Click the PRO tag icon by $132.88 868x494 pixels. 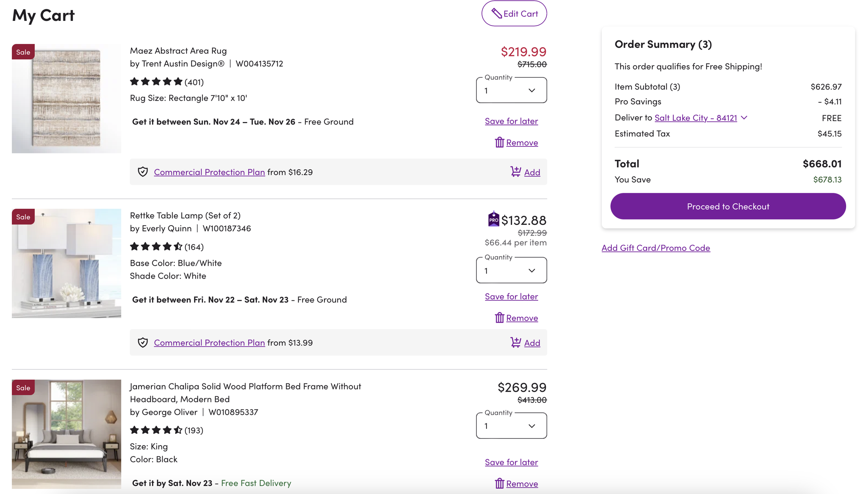493,219
